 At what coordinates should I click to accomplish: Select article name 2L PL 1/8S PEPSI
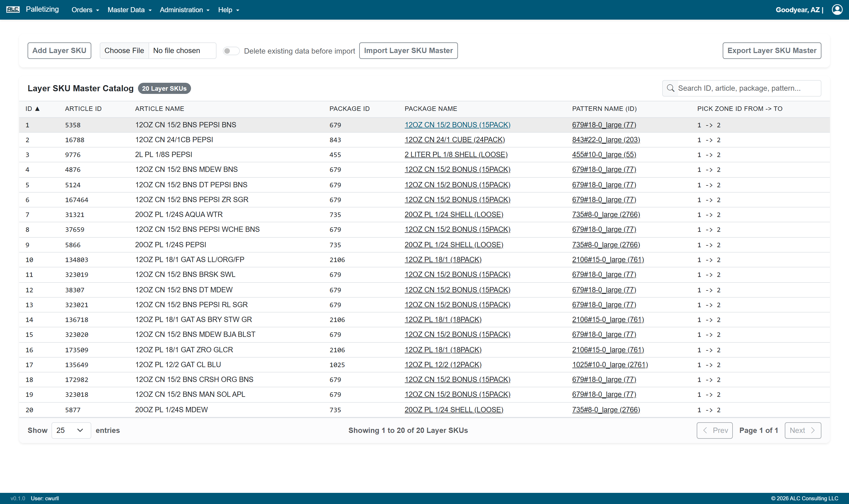(163, 155)
